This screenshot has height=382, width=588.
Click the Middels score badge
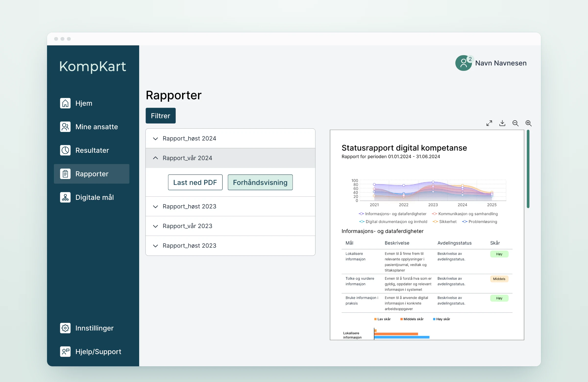coord(499,279)
